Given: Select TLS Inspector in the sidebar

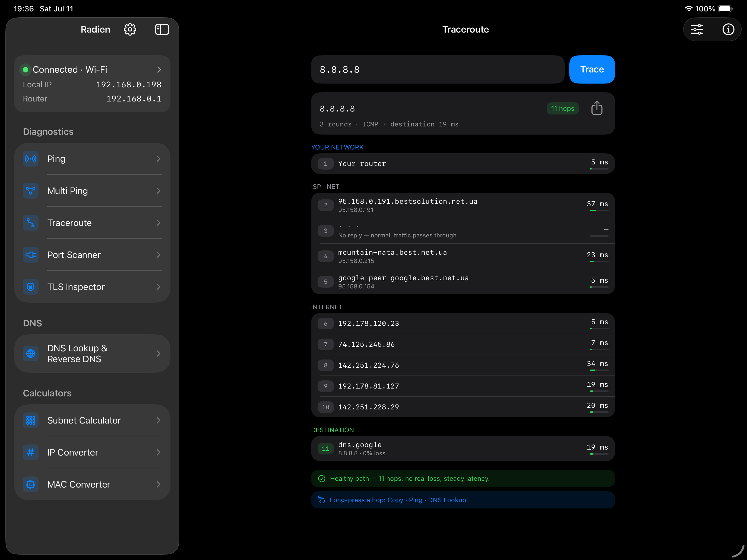Looking at the screenshot, I should [x=92, y=287].
